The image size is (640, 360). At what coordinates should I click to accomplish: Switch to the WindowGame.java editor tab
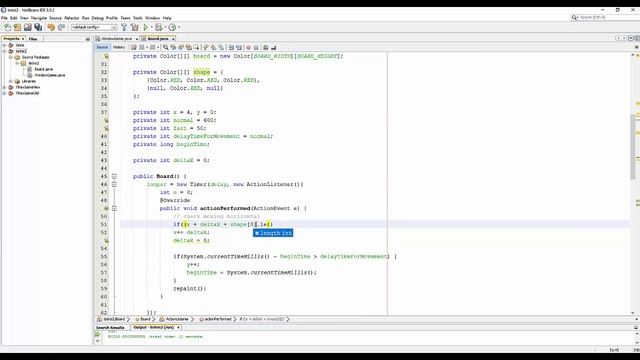tap(116, 39)
